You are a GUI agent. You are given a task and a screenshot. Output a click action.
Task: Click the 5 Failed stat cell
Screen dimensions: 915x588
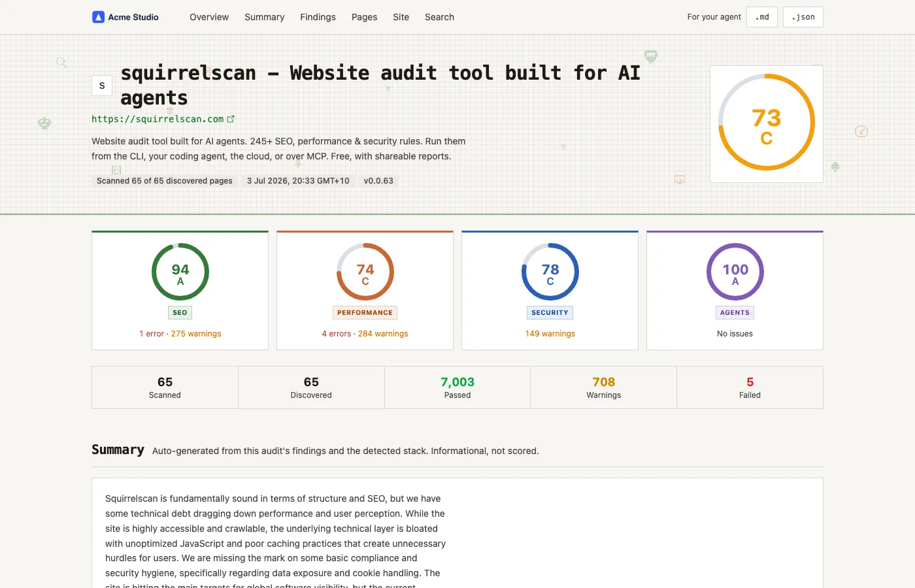coord(750,387)
